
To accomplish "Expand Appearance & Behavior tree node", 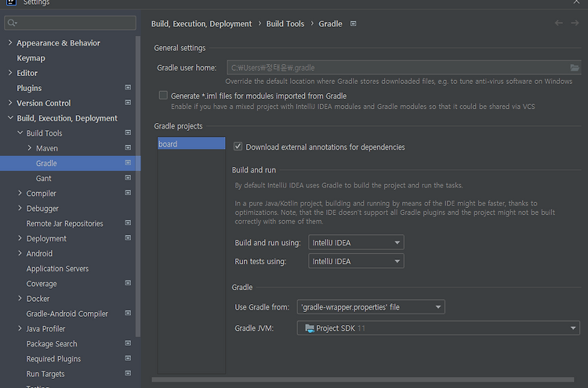I will [x=10, y=43].
